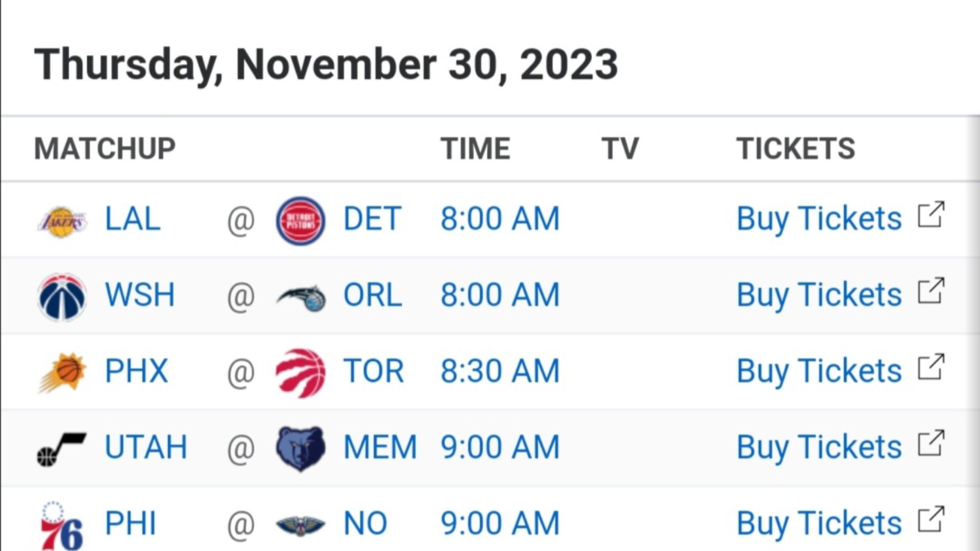The width and height of the screenshot is (980, 551).
Task: Open Buy Tickets for PHI at NO
Action: pyautogui.click(x=819, y=523)
